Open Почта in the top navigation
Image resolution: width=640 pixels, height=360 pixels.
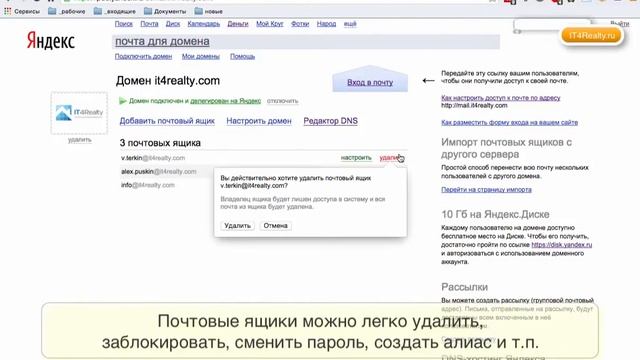pos(149,24)
